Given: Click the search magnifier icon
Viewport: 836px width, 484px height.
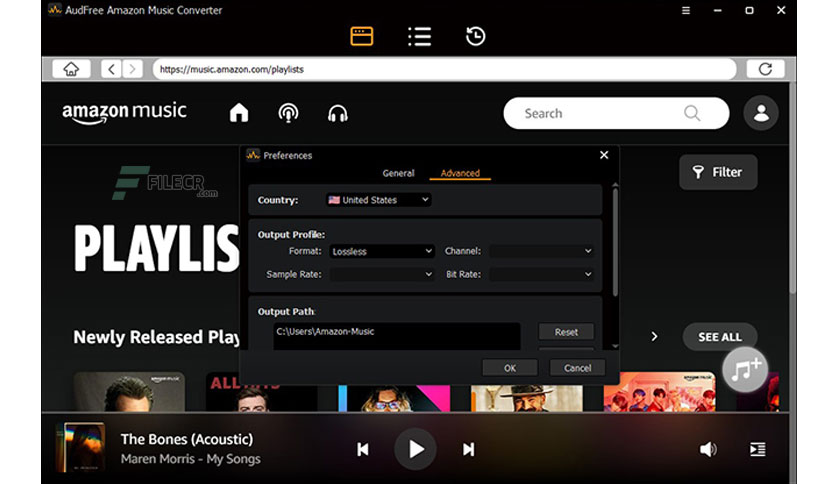Looking at the screenshot, I should pyautogui.click(x=692, y=113).
